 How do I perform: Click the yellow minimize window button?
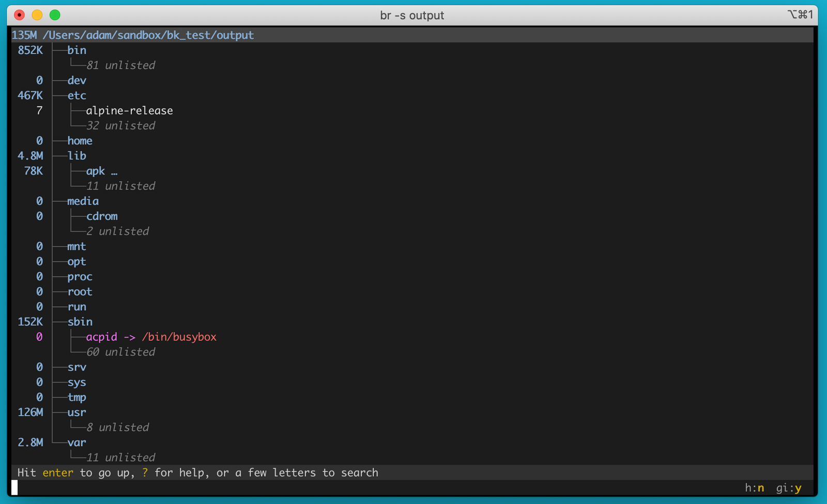click(x=37, y=15)
